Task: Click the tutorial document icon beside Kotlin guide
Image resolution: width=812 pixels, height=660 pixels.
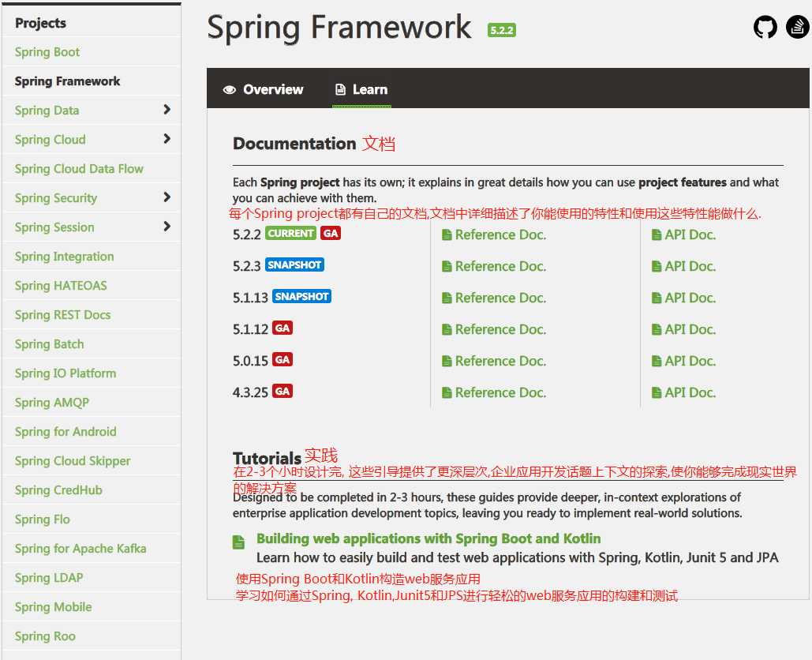Action: click(x=238, y=542)
